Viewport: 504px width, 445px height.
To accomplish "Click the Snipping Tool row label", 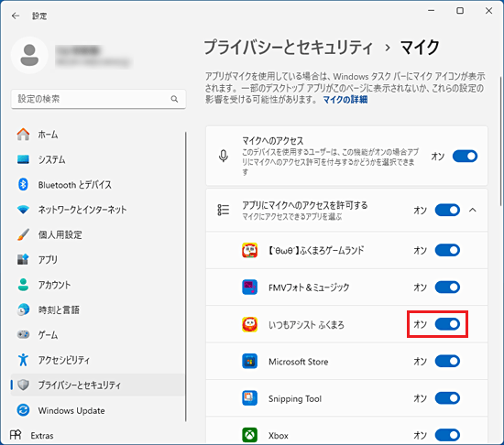I will pyautogui.click(x=295, y=398).
